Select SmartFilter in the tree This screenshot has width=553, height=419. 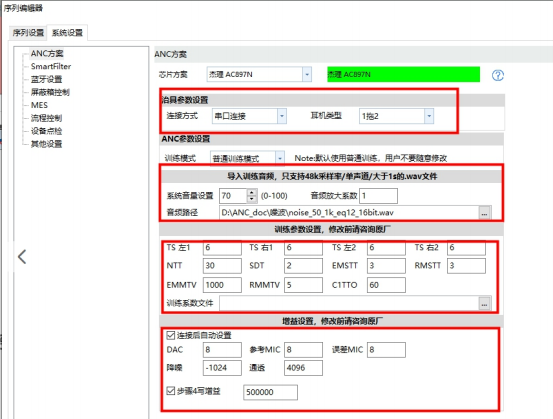point(51,66)
